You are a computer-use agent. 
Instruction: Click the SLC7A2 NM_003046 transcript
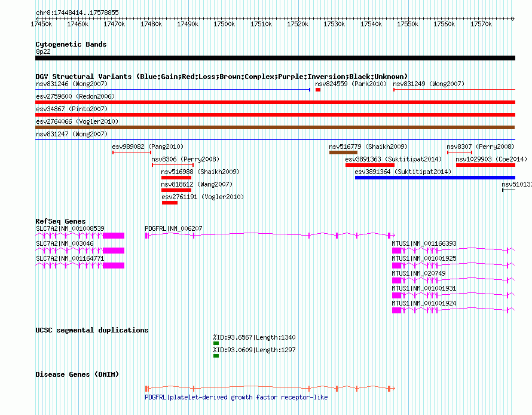80,251
